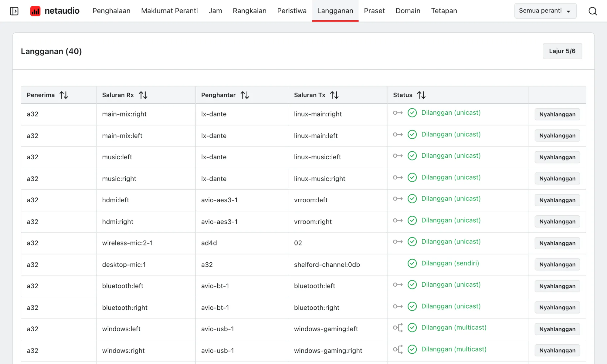Sort by Status column arrows

(421, 95)
